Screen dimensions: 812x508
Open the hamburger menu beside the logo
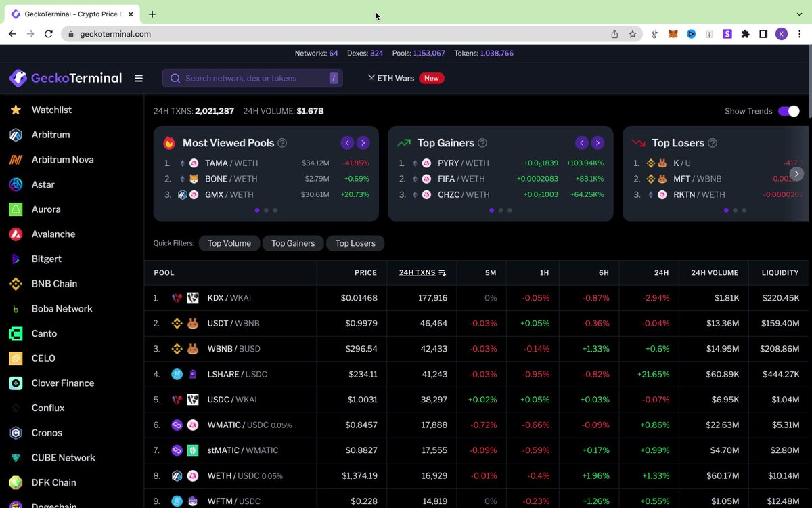139,78
